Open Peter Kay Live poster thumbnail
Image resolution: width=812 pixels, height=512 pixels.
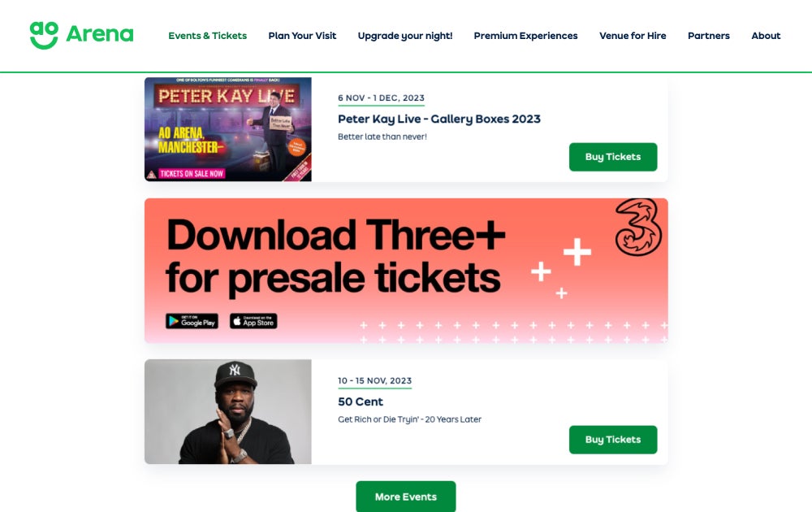click(x=228, y=129)
